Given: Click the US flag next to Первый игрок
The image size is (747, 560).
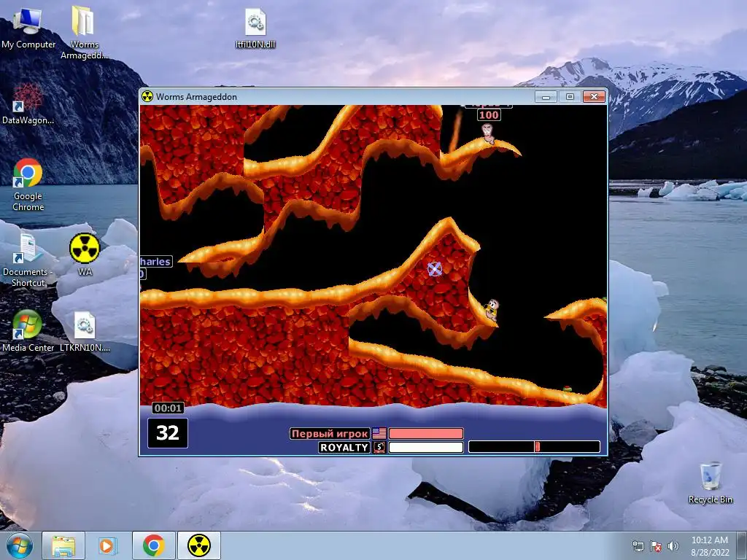Looking at the screenshot, I should [379, 433].
